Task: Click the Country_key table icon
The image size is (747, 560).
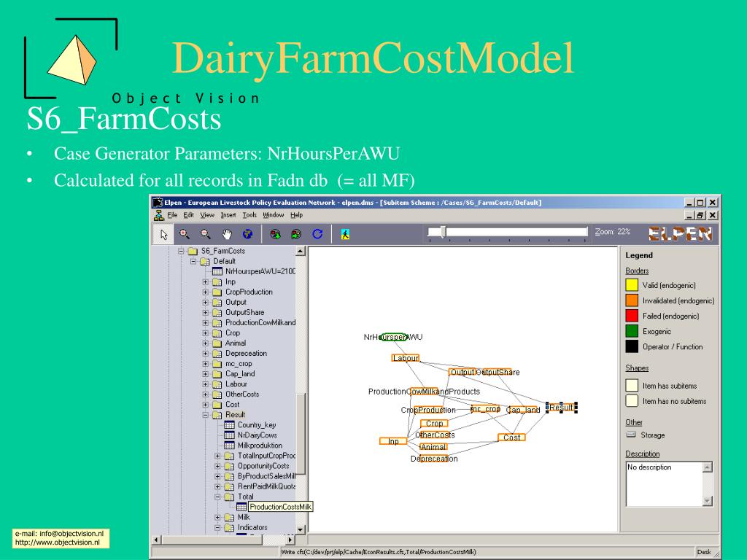Action: (x=230, y=425)
